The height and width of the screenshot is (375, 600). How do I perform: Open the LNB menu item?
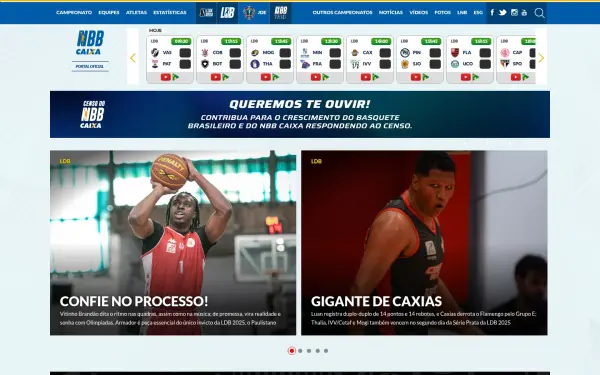click(x=462, y=13)
